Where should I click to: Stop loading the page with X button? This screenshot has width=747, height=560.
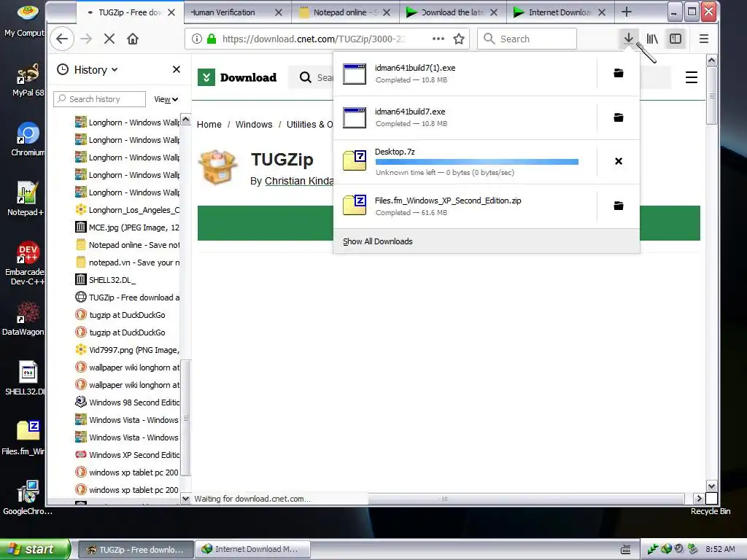click(x=109, y=39)
